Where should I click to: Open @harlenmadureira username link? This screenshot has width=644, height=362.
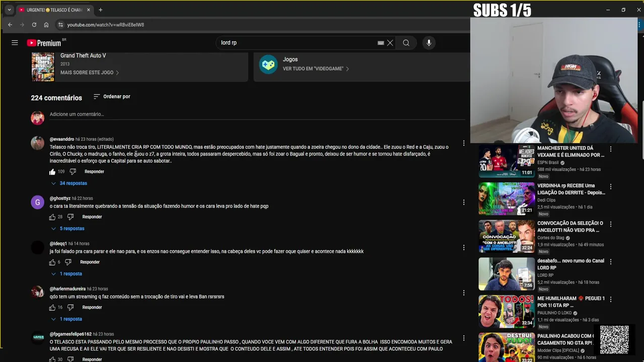(67, 289)
